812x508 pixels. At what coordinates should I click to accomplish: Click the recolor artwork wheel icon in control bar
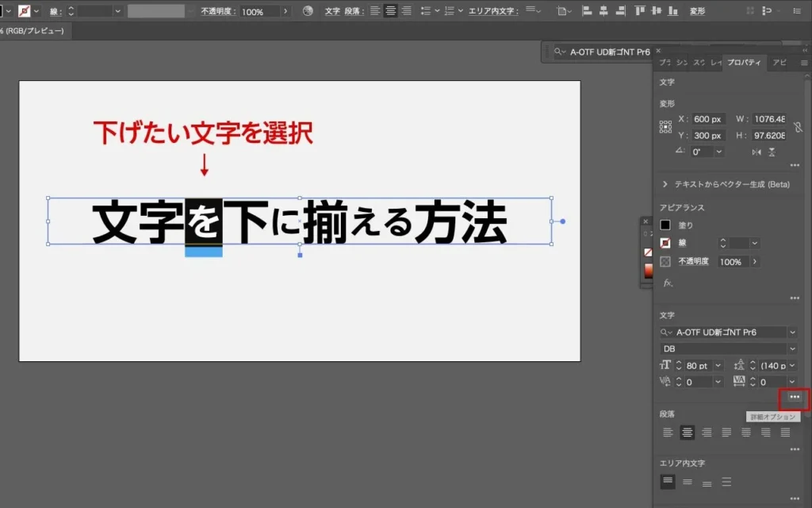[308, 11]
